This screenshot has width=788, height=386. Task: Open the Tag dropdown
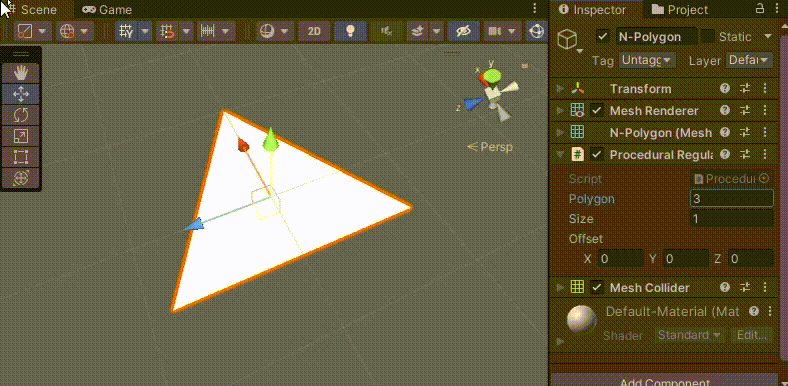[x=647, y=60]
